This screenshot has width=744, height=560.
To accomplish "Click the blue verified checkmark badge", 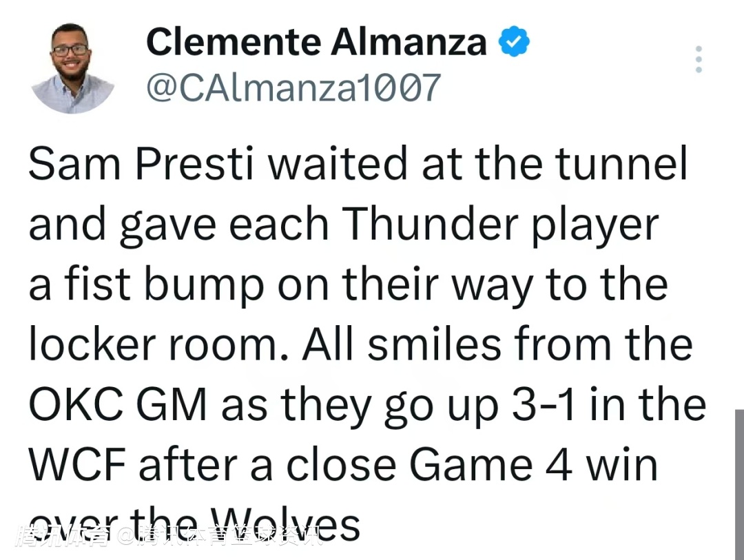I will [515, 42].
